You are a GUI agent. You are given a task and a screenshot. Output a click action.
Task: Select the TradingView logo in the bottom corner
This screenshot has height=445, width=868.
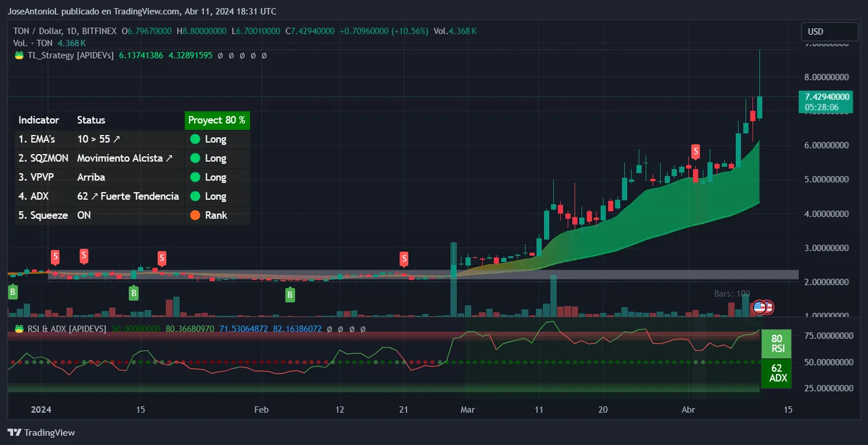[13, 432]
